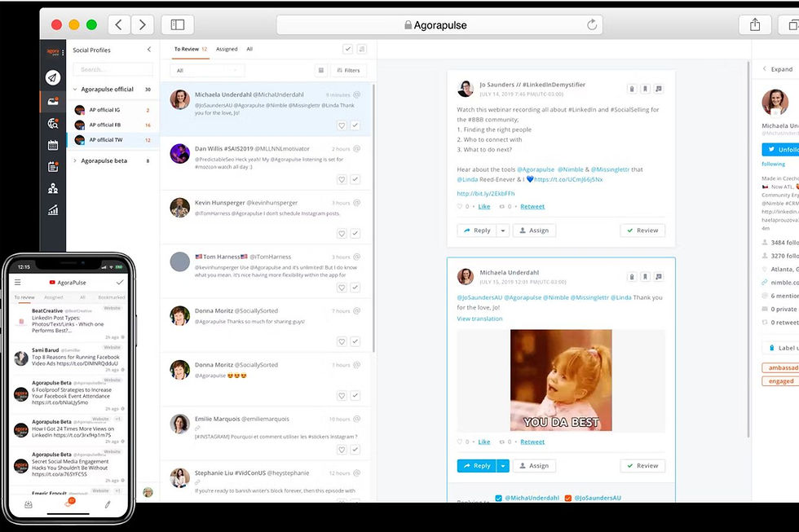Click the Search profiles field
Viewport: 799px width, 532px height.
coord(113,69)
